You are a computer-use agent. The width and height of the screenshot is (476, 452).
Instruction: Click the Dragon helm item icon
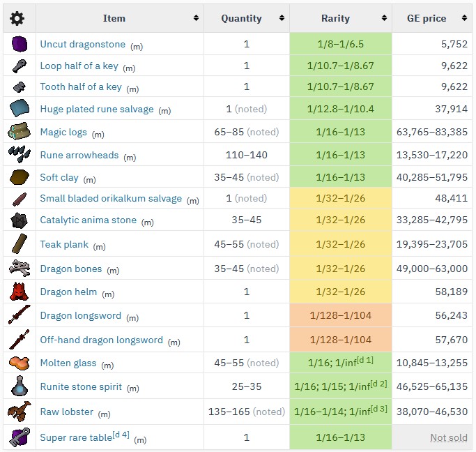(19, 292)
